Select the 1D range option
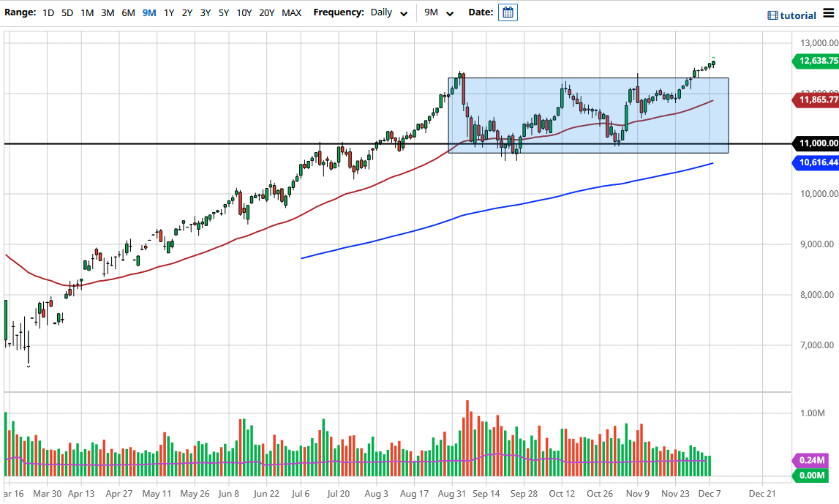Viewport: 839px width, 504px height. (x=48, y=12)
